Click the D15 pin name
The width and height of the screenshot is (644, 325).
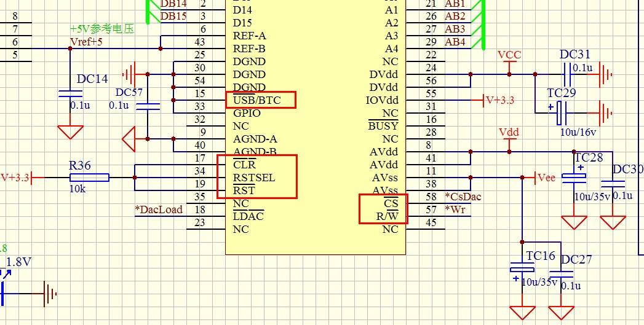click(x=242, y=23)
